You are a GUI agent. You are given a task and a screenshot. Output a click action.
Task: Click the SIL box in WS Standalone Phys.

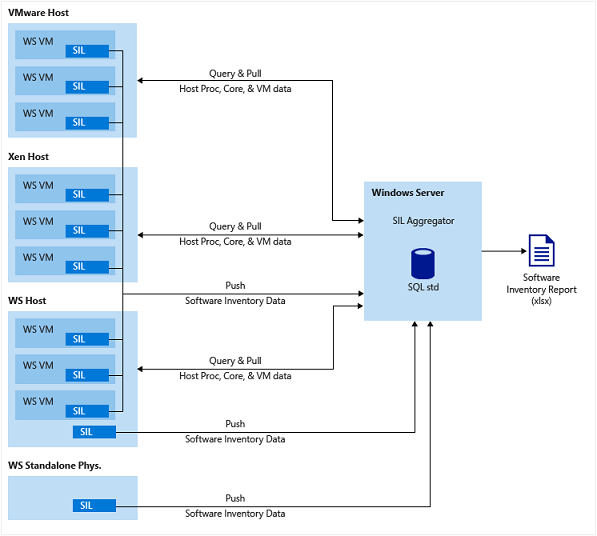click(x=94, y=506)
